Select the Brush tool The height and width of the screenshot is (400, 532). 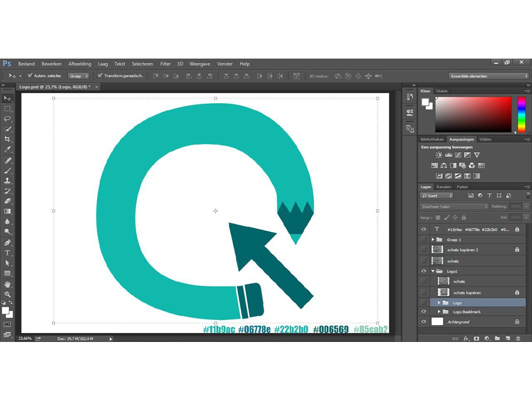[x=7, y=171]
